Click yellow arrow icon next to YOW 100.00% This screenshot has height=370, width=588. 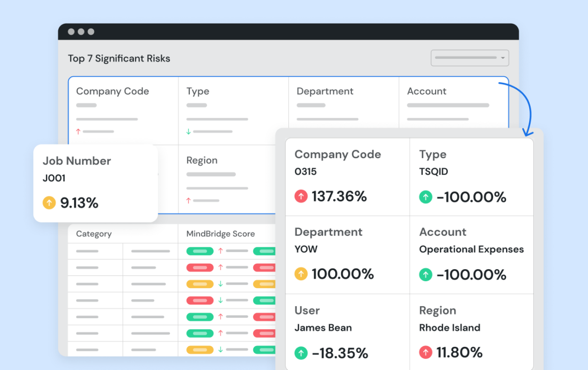[x=301, y=274]
